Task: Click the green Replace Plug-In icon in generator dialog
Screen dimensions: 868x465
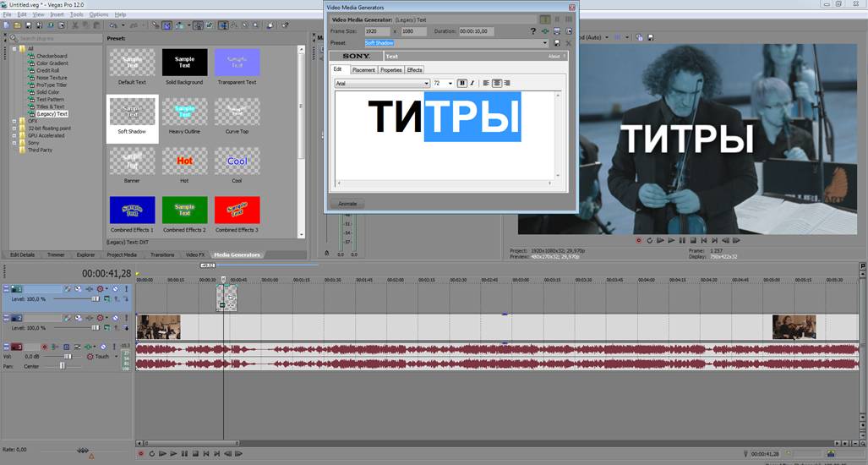Action: point(545,31)
